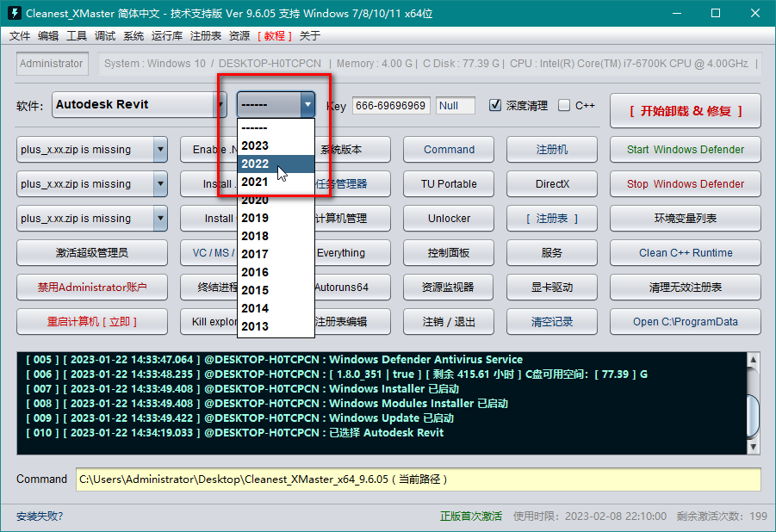Expand the third plus_x.xx.zip dropdown

pos(160,219)
